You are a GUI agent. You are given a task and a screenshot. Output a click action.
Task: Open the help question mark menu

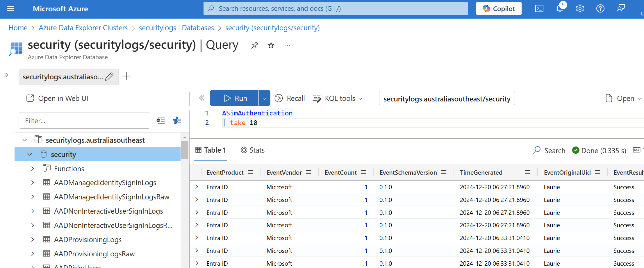pos(600,9)
